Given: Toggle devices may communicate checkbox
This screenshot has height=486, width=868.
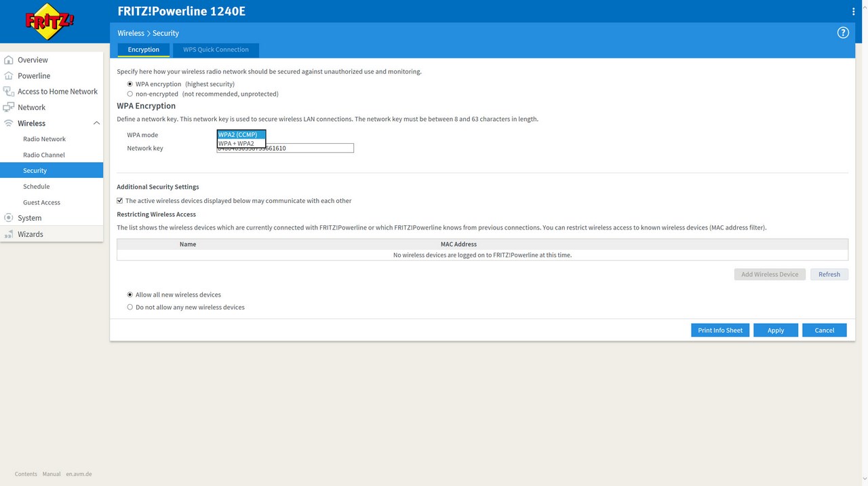Looking at the screenshot, I should click(x=120, y=201).
